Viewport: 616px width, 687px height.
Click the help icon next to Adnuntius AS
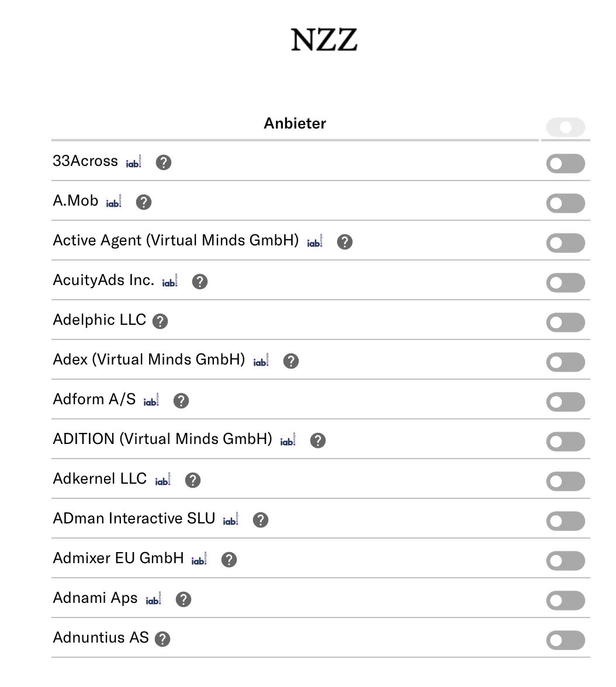pyautogui.click(x=162, y=639)
